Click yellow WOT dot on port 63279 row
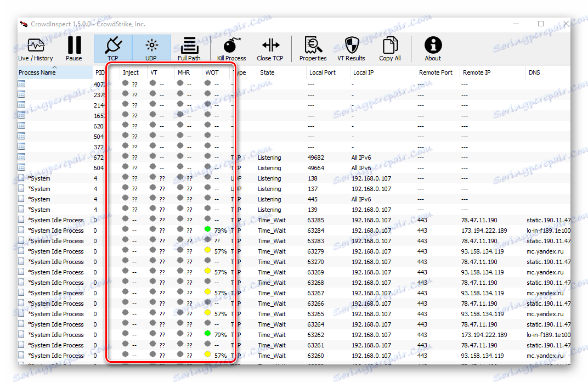The image size is (588, 382). pyautogui.click(x=207, y=250)
